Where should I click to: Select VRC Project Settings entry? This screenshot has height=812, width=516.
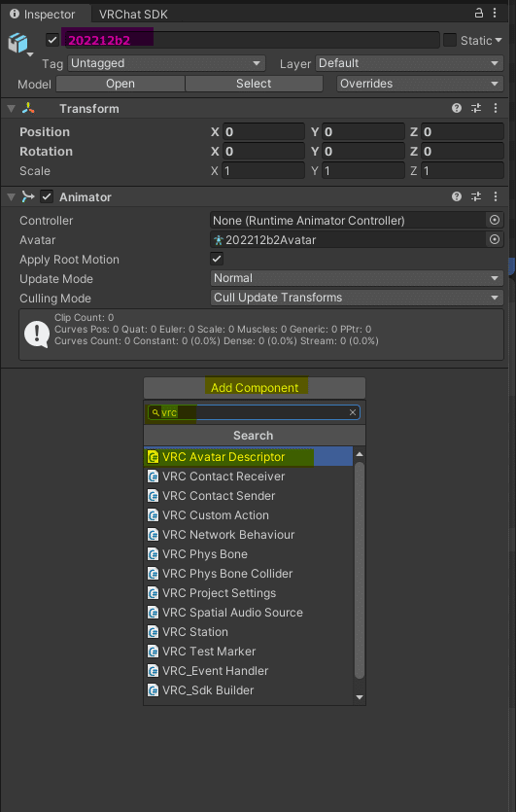249,593
